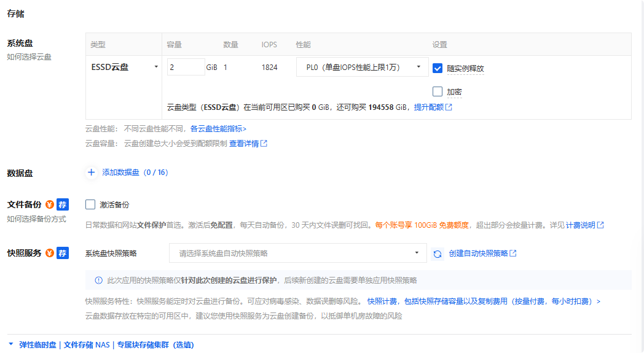This screenshot has width=644, height=353.
Task: Click the refresh icon beside snapshot policy dropdown
Action: pyautogui.click(x=438, y=254)
